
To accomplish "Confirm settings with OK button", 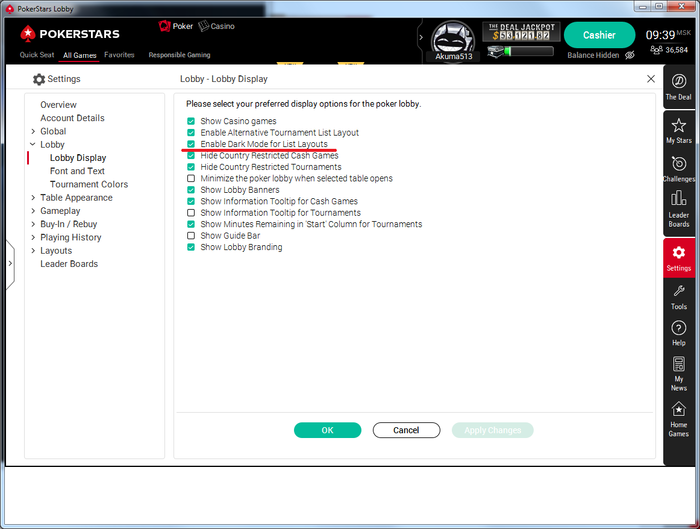I will tap(327, 430).
